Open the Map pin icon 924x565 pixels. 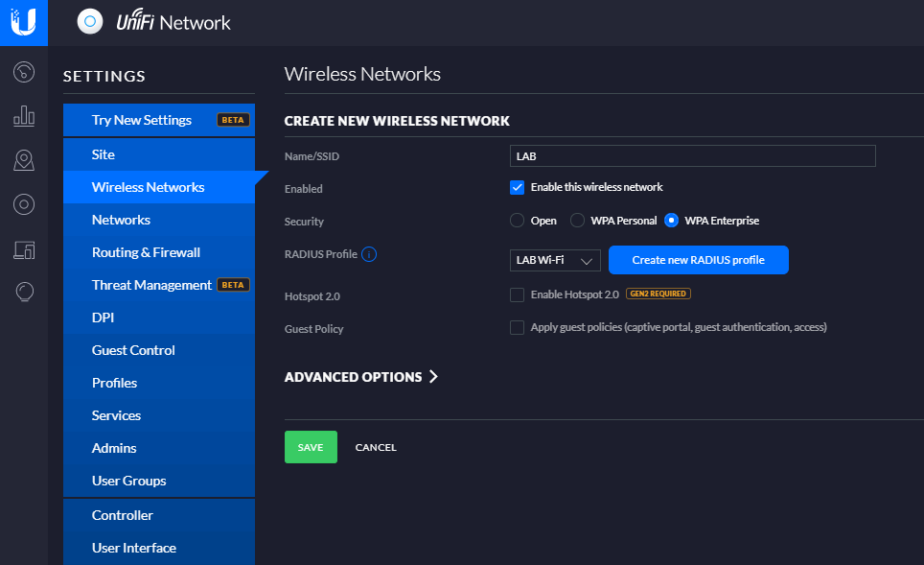(24, 160)
